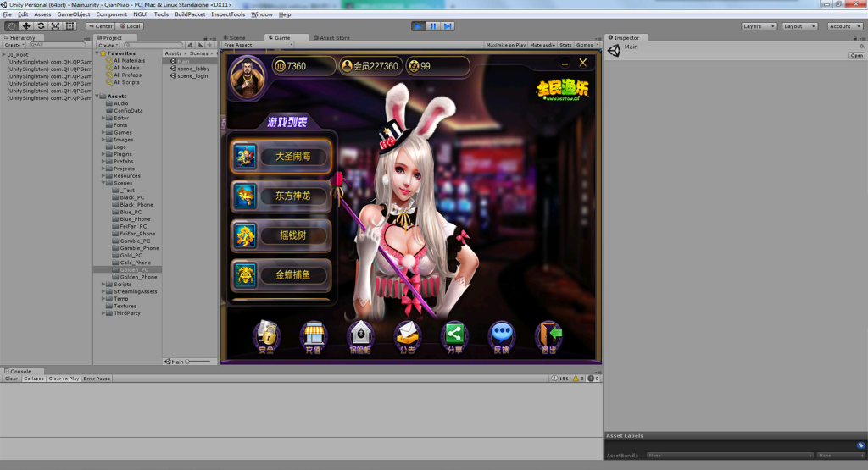Toggle Collapse in the Console
Screen dimensions: 868x470
pyautogui.click(x=34, y=379)
